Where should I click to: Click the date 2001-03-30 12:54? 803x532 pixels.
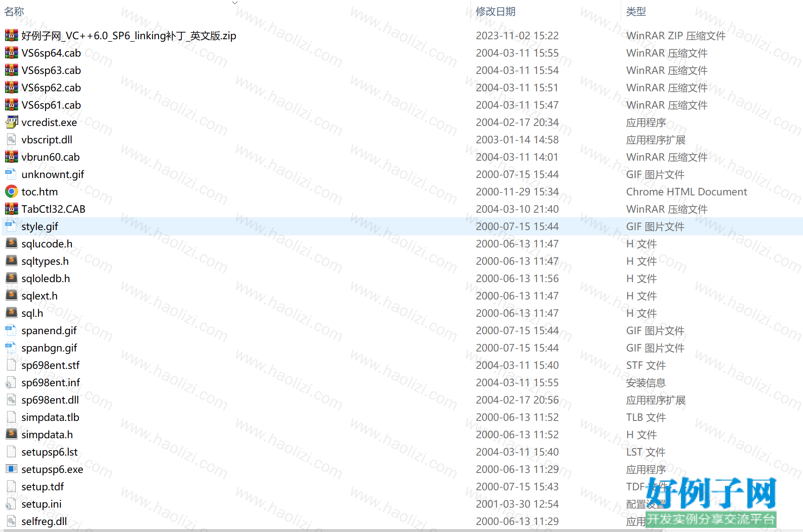click(x=517, y=504)
